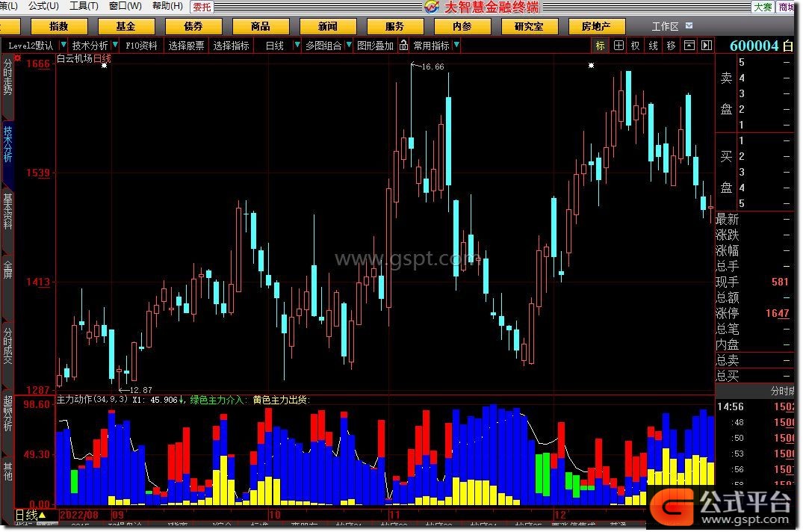Switch to the 指数 tab

pyautogui.click(x=59, y=26)
